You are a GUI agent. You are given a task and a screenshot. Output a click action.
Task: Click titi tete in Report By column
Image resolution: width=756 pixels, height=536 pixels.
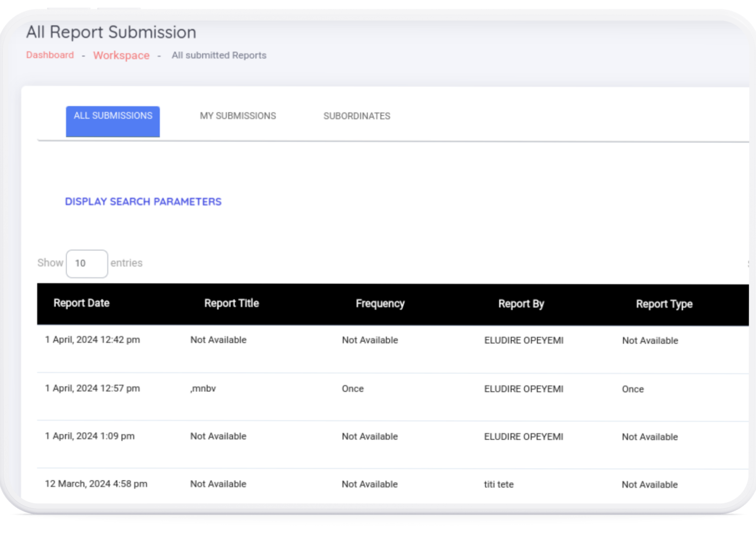point(499,484)
